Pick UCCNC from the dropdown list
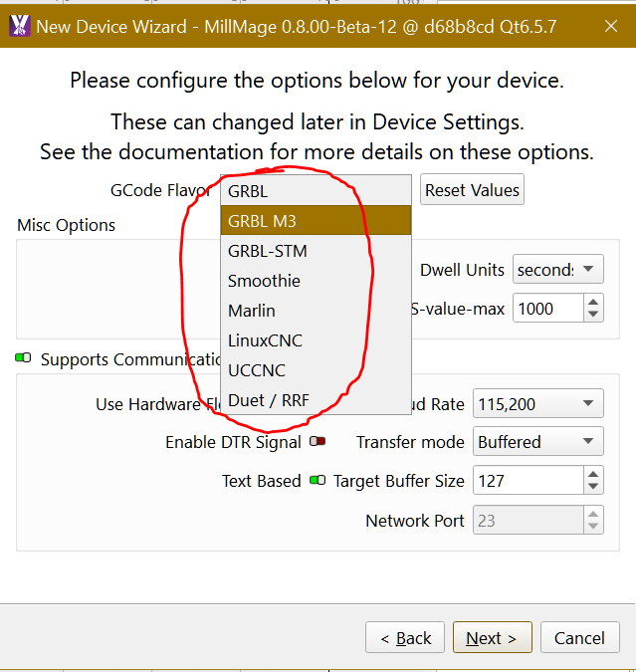This screenshot has width=636, height=672. [x=316, y=370]
